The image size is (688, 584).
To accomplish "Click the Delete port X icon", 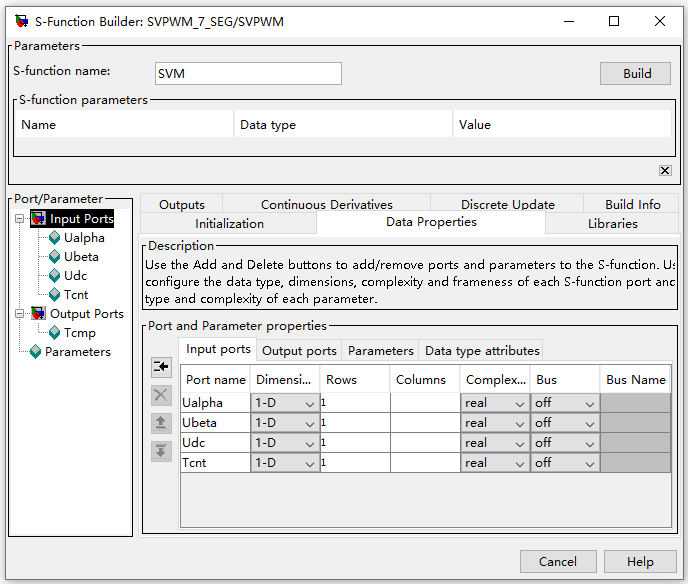I will 161,395.
